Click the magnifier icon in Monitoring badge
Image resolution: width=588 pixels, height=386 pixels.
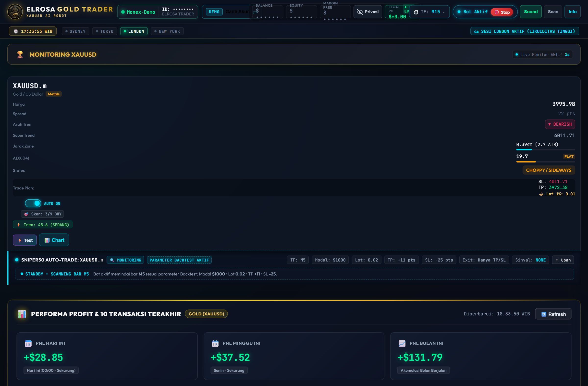(x=112, y=260)
